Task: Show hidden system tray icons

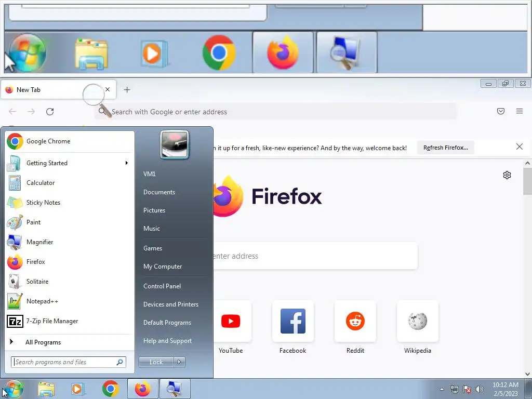Action: pyautogui.click(x=442, y=389)
